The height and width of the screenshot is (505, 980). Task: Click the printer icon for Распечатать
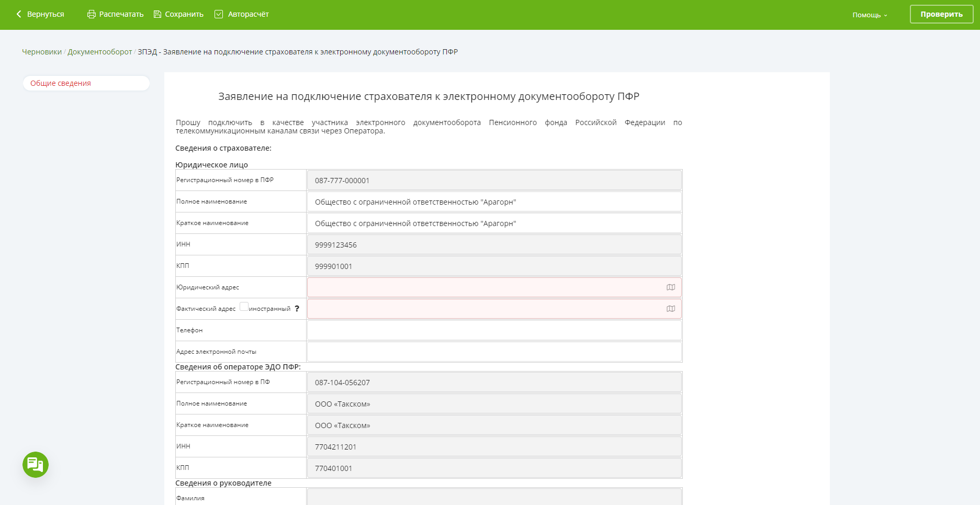(x=92, y=14)
